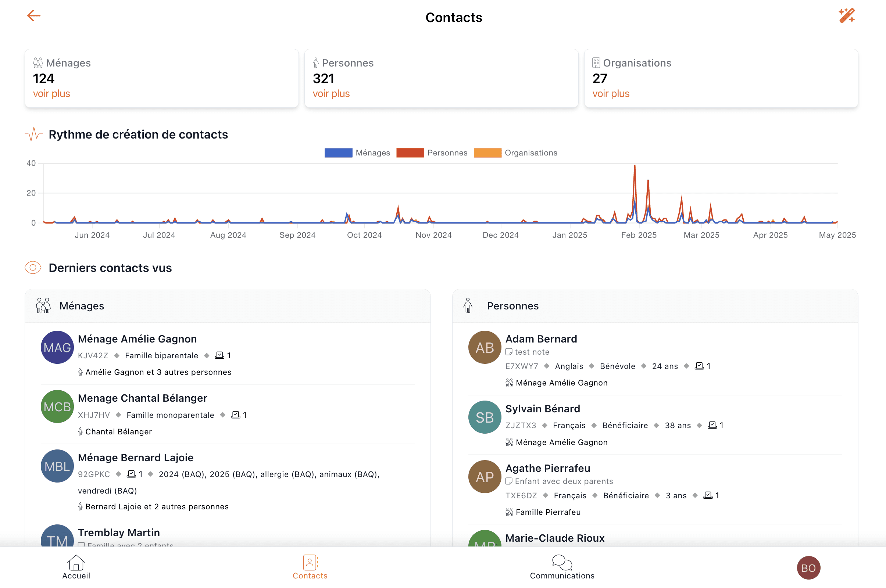Select the Contacts tab icon
This screenshot has height=588, width=886.
click(310, 563)
